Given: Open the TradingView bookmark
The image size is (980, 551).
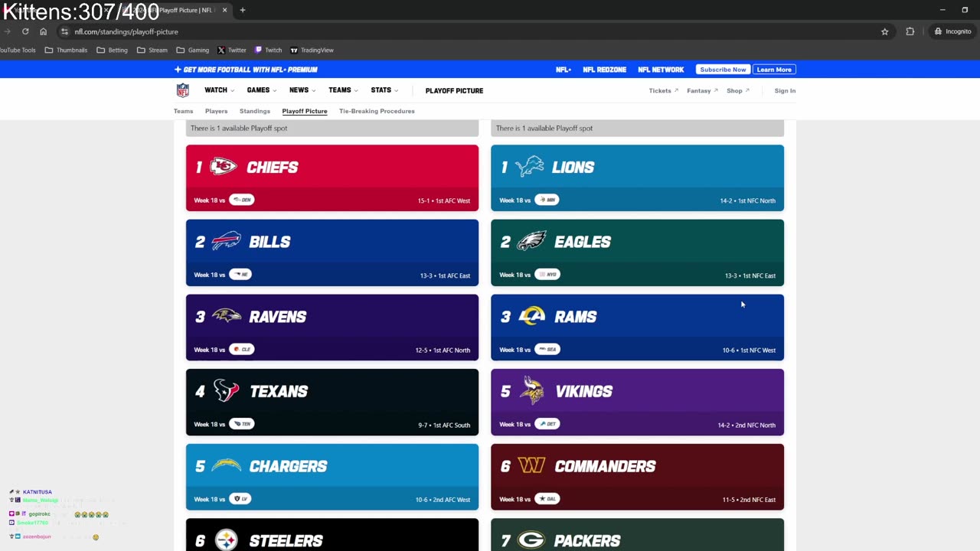Looking at the screenshot, I should (x=312, y=50).
